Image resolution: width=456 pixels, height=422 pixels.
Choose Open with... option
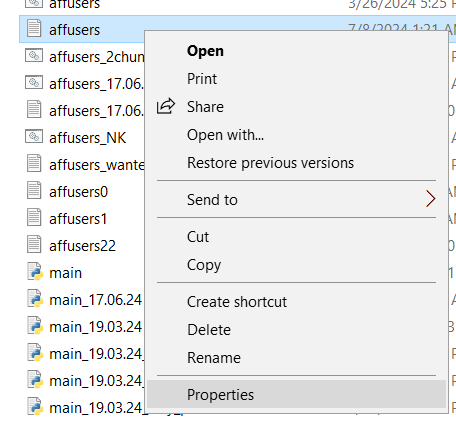(x=225, y=135)
